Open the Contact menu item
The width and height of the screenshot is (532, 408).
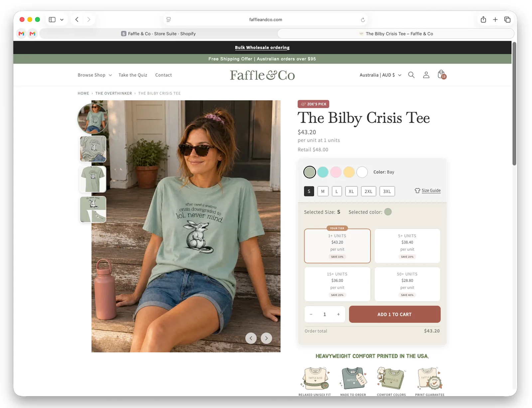pos(164,75)
